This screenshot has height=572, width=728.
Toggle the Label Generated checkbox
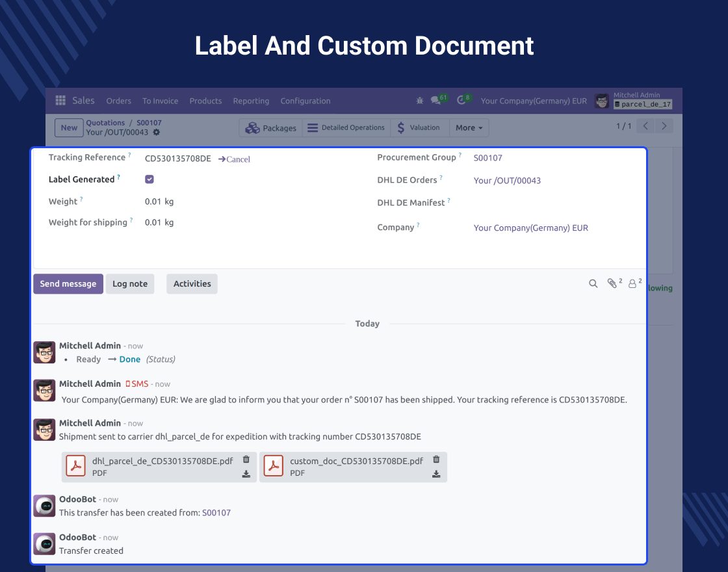point(149,179)
